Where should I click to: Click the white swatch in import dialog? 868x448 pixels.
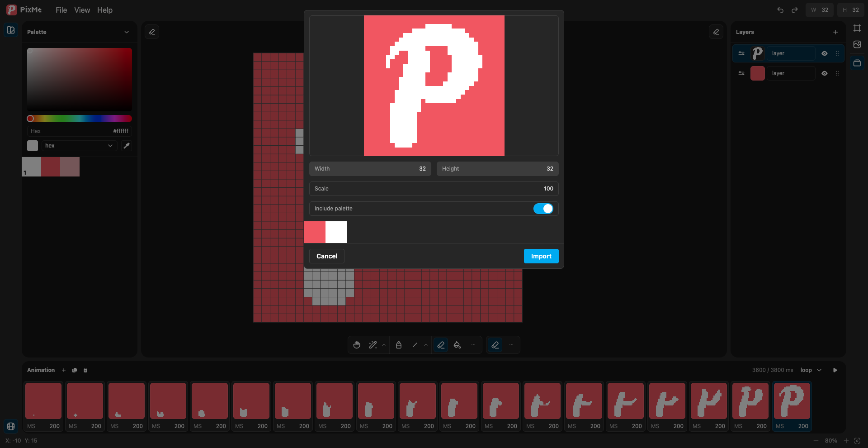pyautogui.click(x=336, y=232)
